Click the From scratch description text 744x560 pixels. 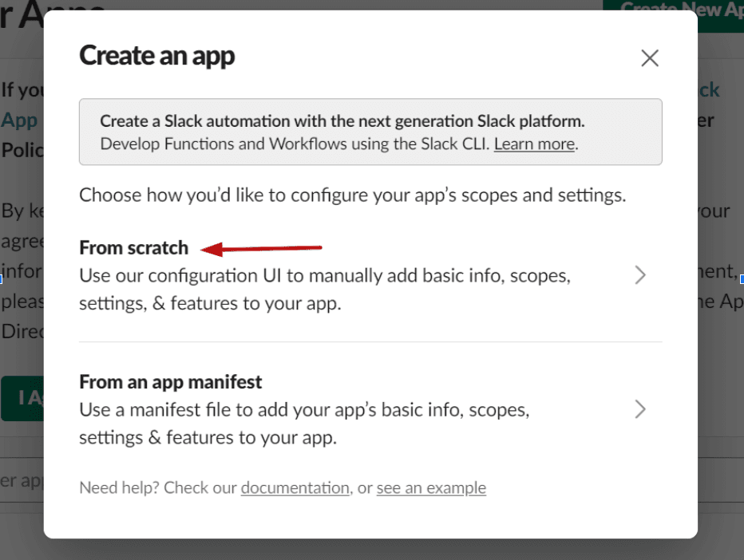[325, 290]
